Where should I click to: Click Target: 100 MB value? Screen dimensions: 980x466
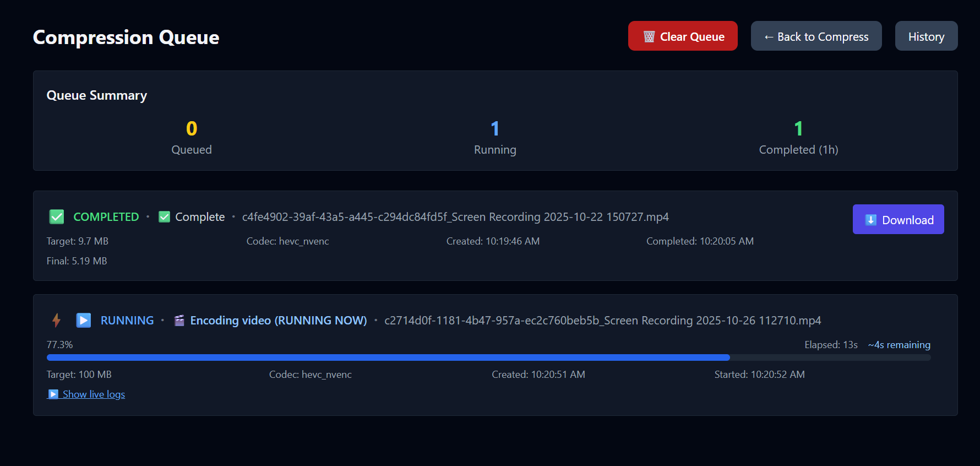click(79, 375)
